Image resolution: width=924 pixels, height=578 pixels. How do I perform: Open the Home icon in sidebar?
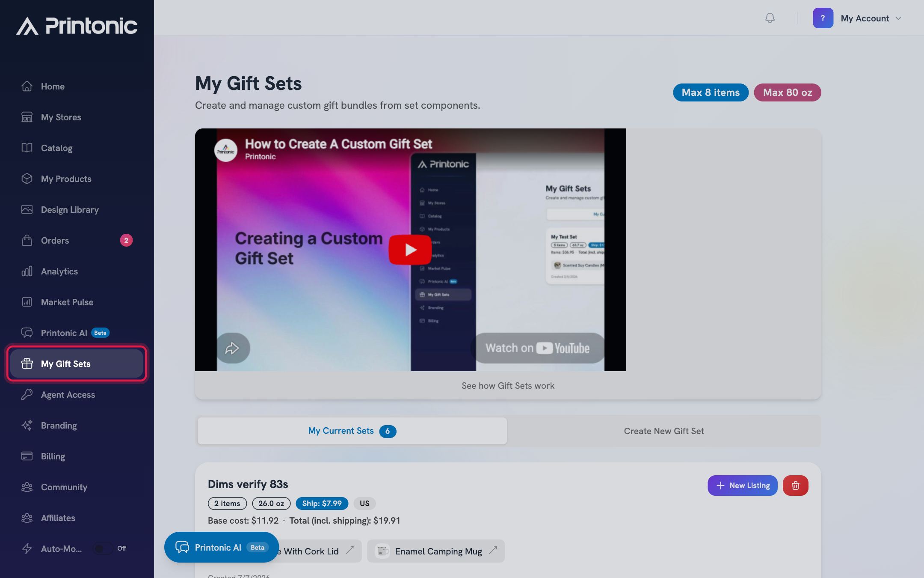(x=27, y=86)
